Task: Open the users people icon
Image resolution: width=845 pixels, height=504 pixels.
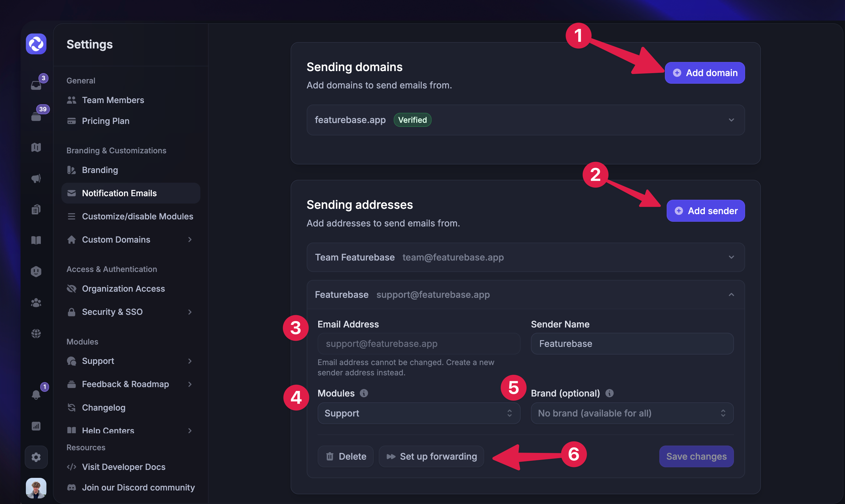Action: pyautogui.click(x=36, y=303)
